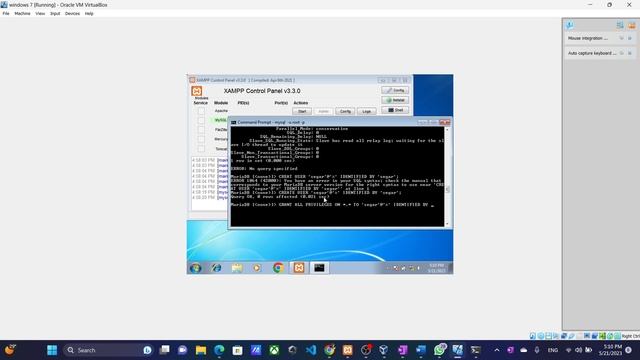Click the Apache row Admin button

point(323,111)
